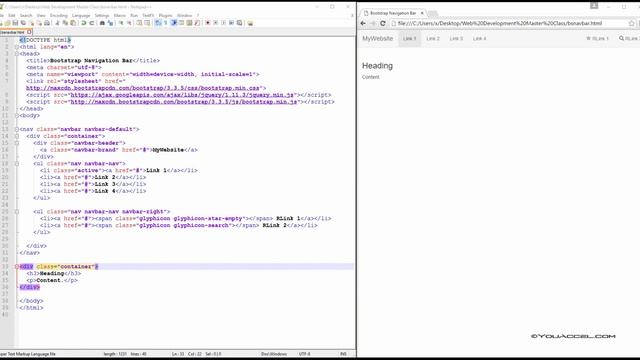
Task: Click the MyWebsite navbar brand
Action: click(378, 38)
